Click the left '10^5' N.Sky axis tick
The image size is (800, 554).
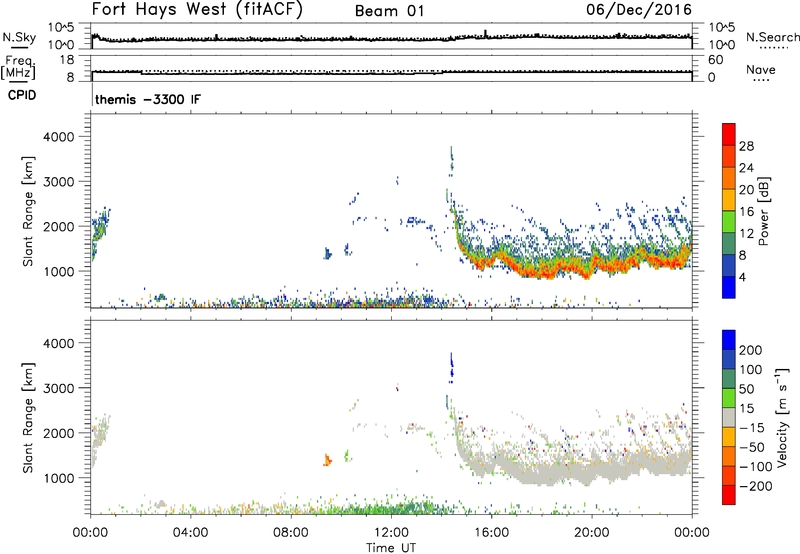[x=61, y=28]
